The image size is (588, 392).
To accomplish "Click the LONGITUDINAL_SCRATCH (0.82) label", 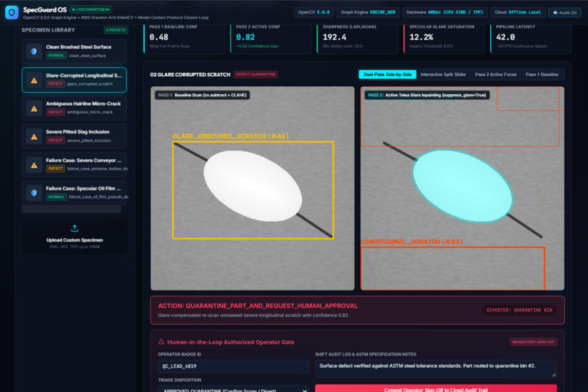I will pos(411,242).
